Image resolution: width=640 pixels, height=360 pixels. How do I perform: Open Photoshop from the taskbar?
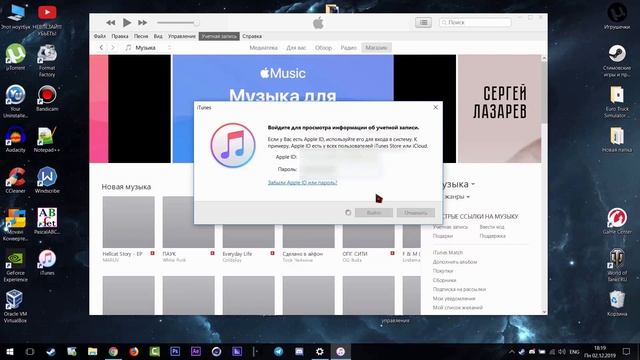pos(175,351)
